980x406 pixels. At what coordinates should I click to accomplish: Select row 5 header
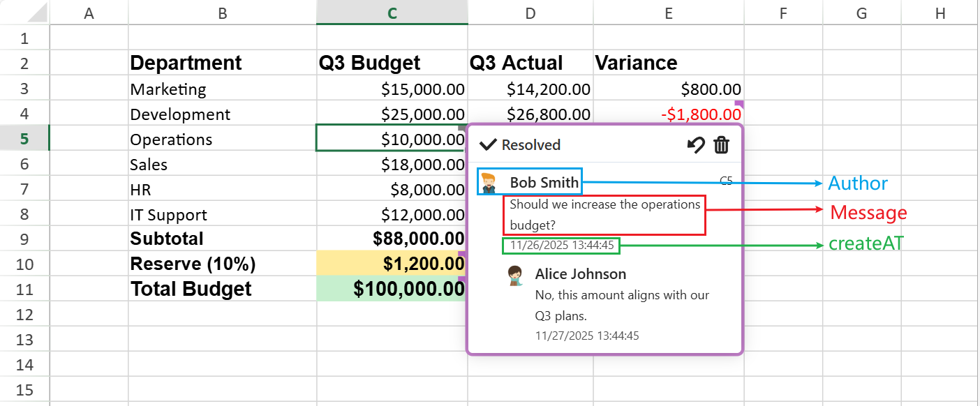pyautogui.click(x=24, y=139)
